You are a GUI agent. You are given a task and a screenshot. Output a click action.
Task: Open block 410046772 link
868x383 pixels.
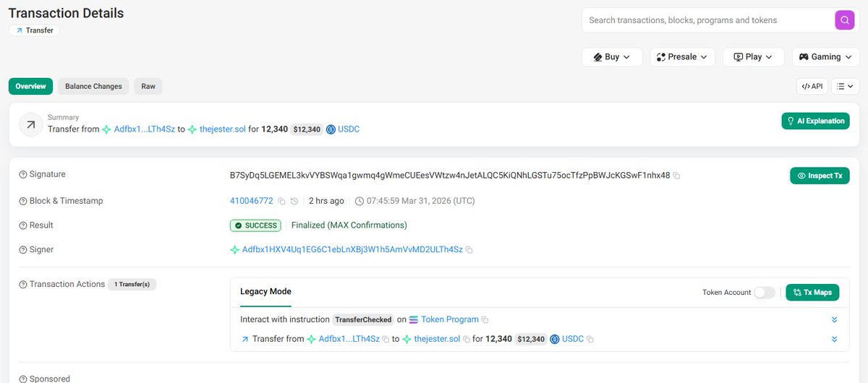coord(251,201)
